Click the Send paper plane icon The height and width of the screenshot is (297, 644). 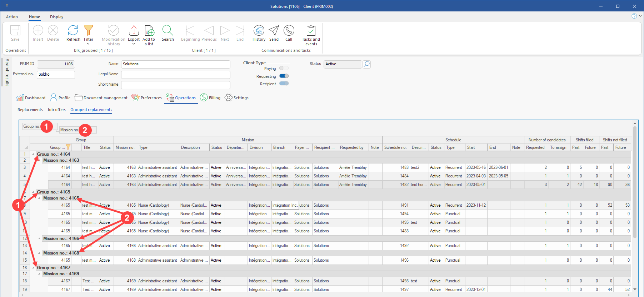[274, 31]
